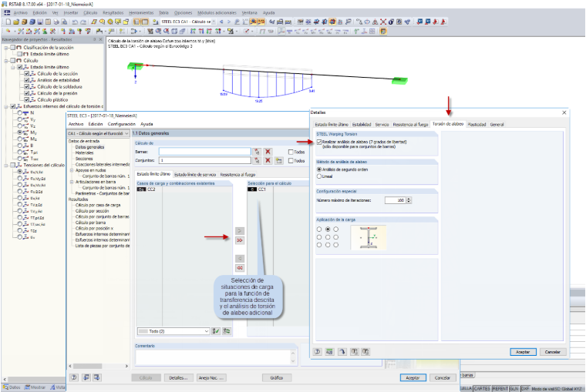Collapse Clasificación de la sección tree node
This screenshot has width=586, height=392.
6,48
